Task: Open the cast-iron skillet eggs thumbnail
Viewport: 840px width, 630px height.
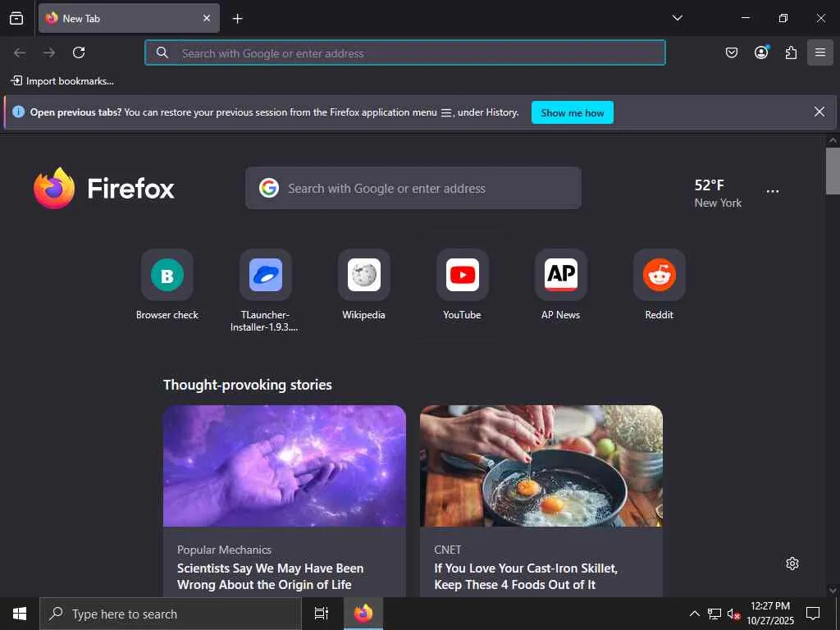Action: (541, 466)
